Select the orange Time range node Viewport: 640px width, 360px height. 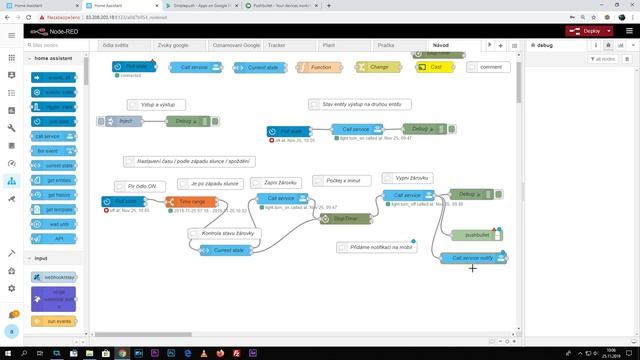click(191, 202)
